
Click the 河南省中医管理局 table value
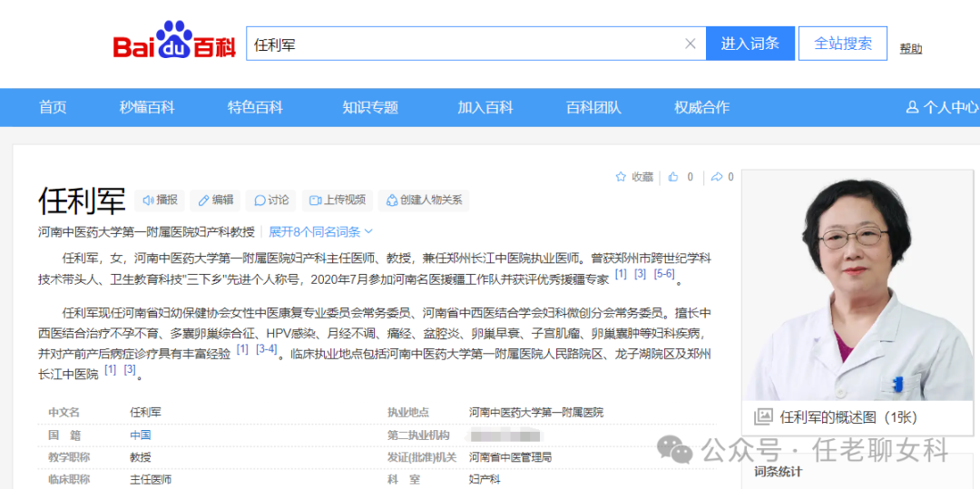(511, 458)
